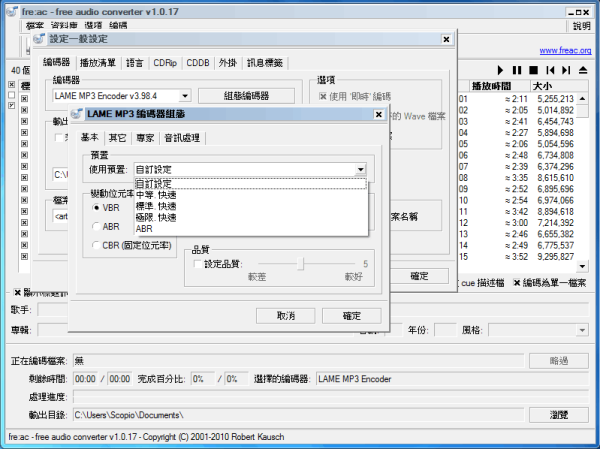Open the 風格 genre dropdown
This screenshot has height=449, width=600.
click(x=582, y=330)
